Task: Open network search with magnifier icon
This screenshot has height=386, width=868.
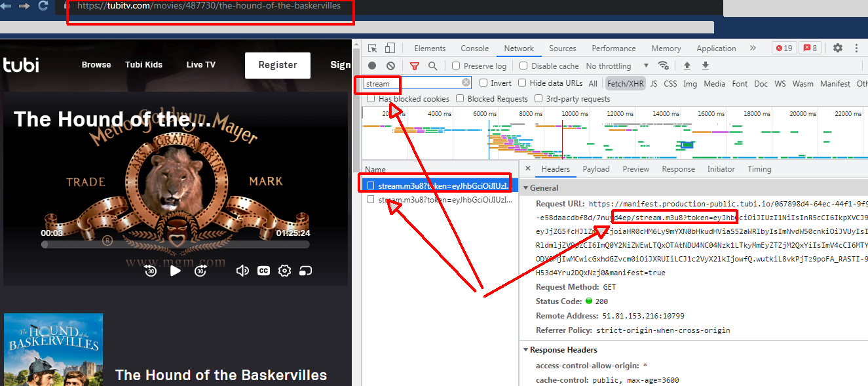Action: pyautogui.click(x=432, y=66)
